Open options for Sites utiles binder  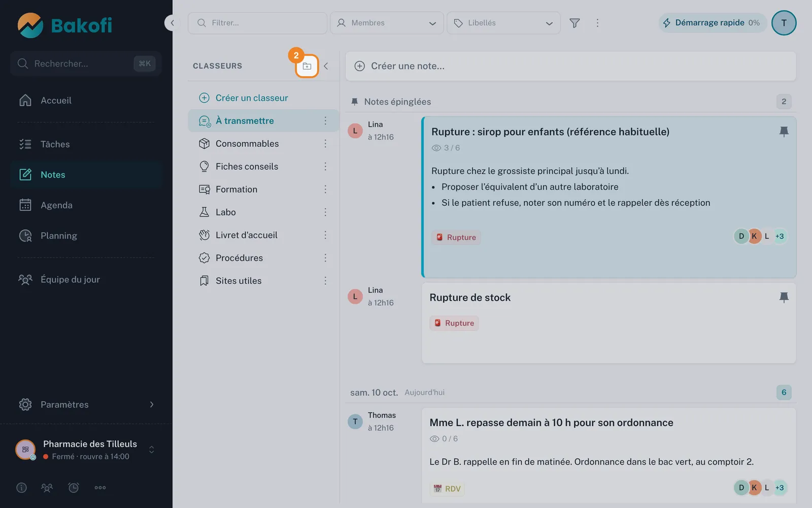tap(325, 281)
